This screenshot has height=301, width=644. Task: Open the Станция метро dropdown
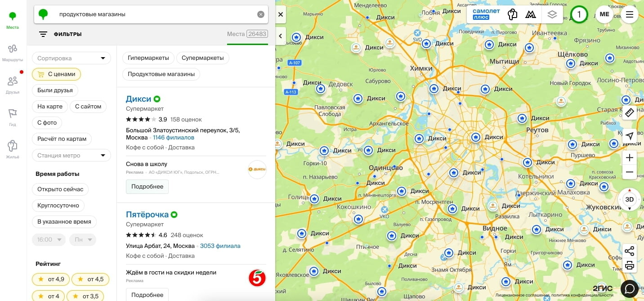coord(71,155)
